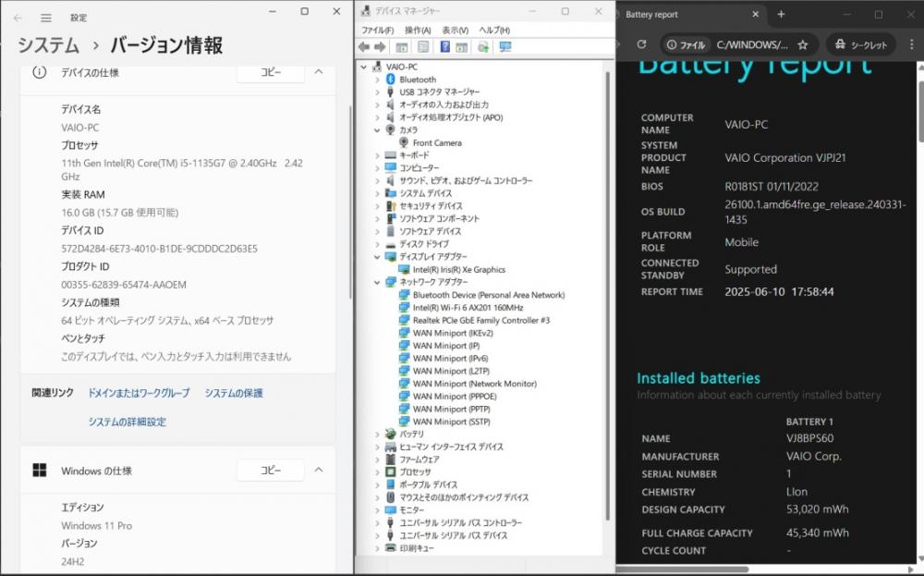Image resolution: width=924 pixels, height=576 pixels.
Task: Open the Properties sheet icon in Device Manager toolbar
Action: pyautogui.click(x=423, y=47)
